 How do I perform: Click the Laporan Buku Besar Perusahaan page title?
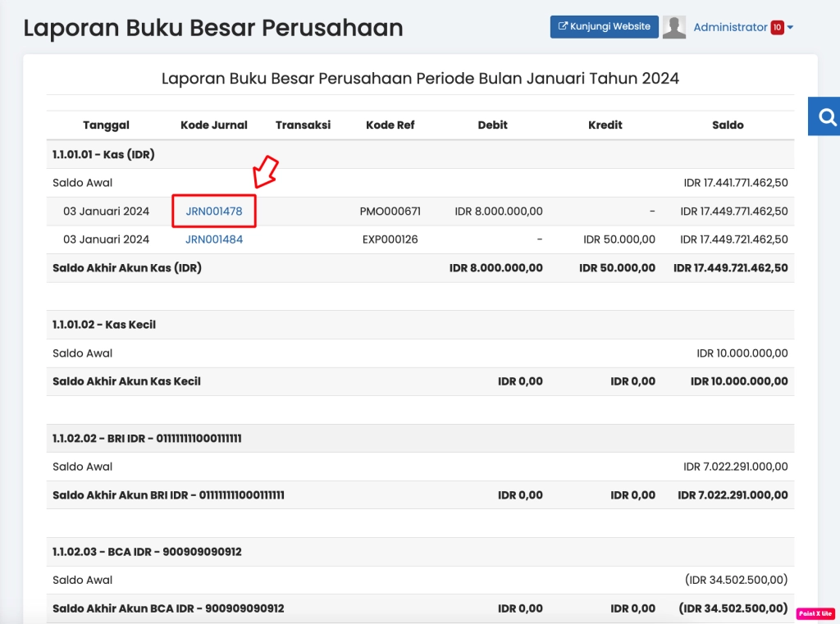[213, 27]
